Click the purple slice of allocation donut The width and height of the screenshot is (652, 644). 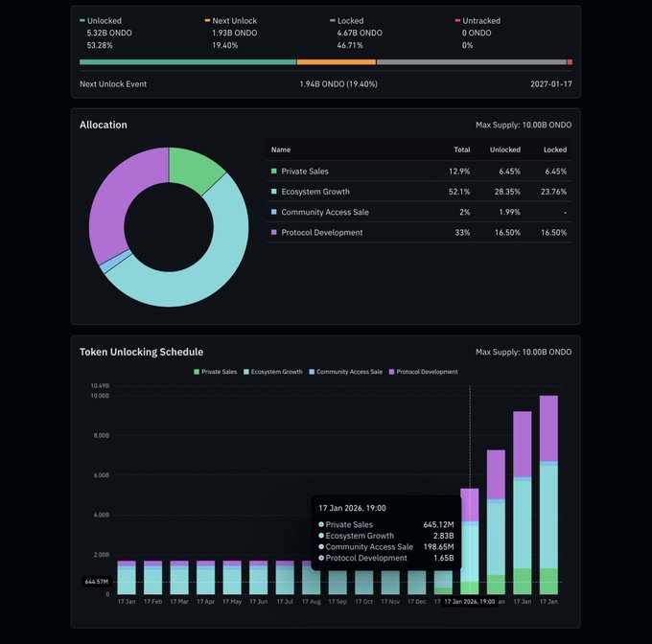pos(114,199)
